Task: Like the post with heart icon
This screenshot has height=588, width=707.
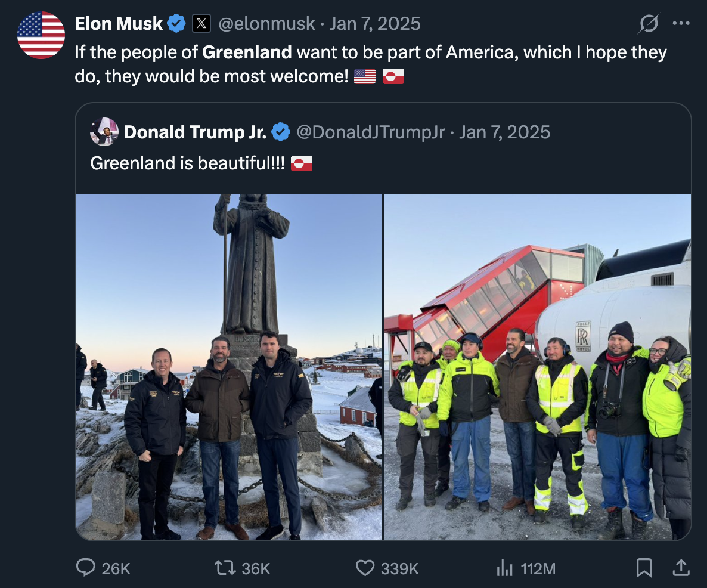Action: (x=365, y=569)
